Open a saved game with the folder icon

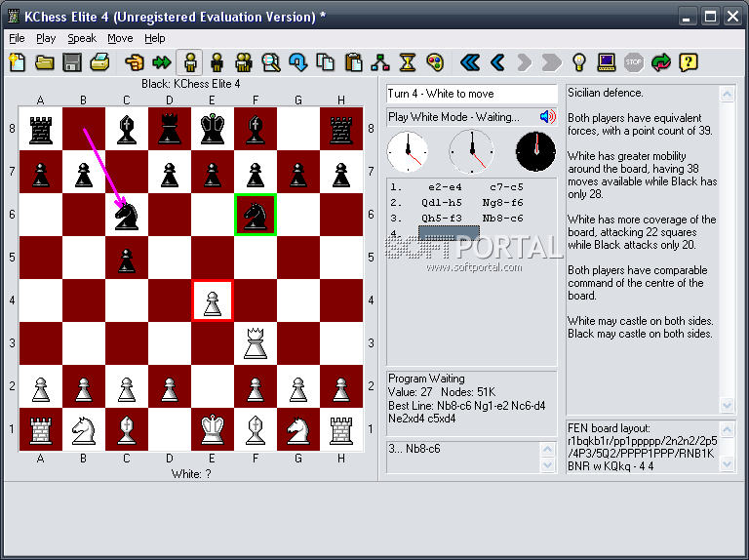tap(45, 62)
